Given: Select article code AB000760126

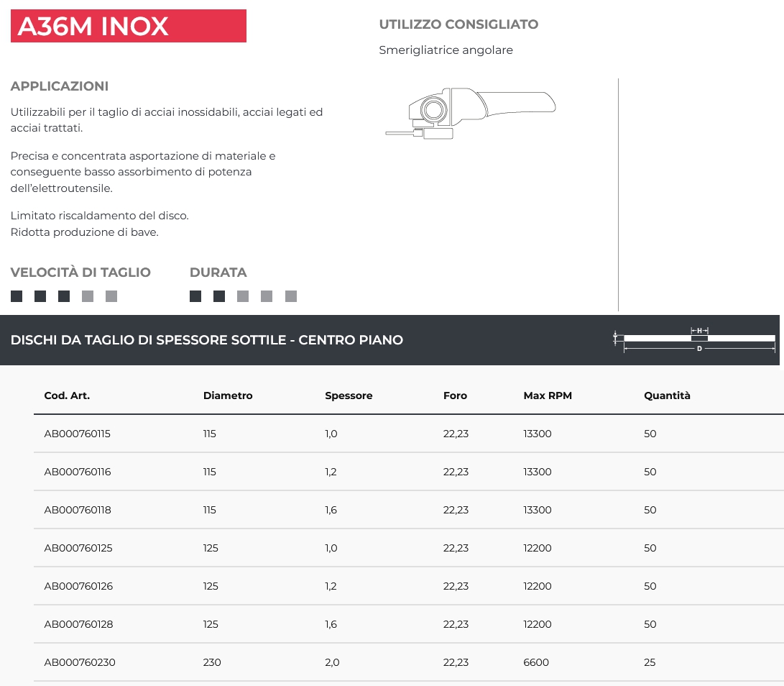Looking at the screenshot, I should click(78, 586).
